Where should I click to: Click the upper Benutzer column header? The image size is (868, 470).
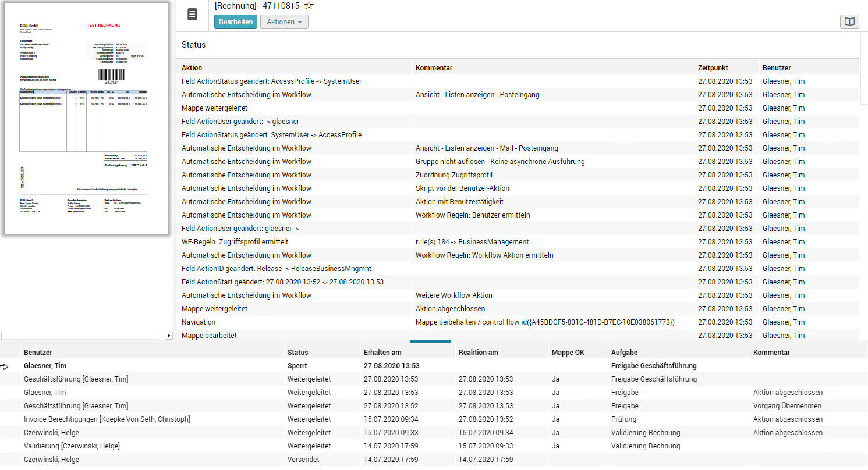[777, 68]
